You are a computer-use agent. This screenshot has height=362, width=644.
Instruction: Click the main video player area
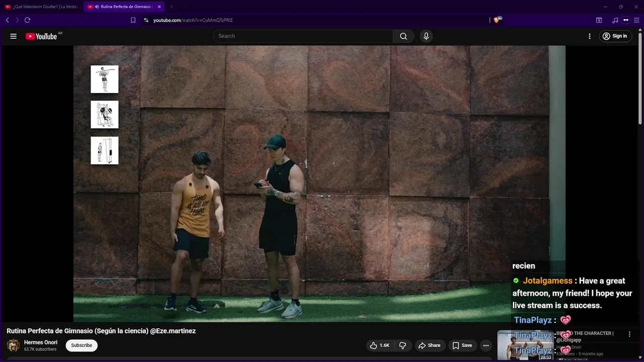(319, 184)
